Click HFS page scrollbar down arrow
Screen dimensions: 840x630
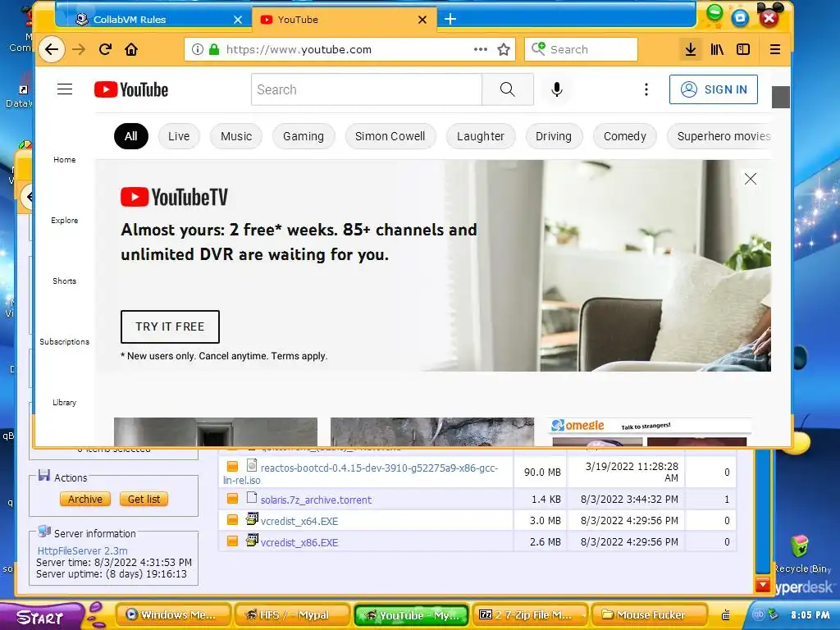(x=763, y=584)
